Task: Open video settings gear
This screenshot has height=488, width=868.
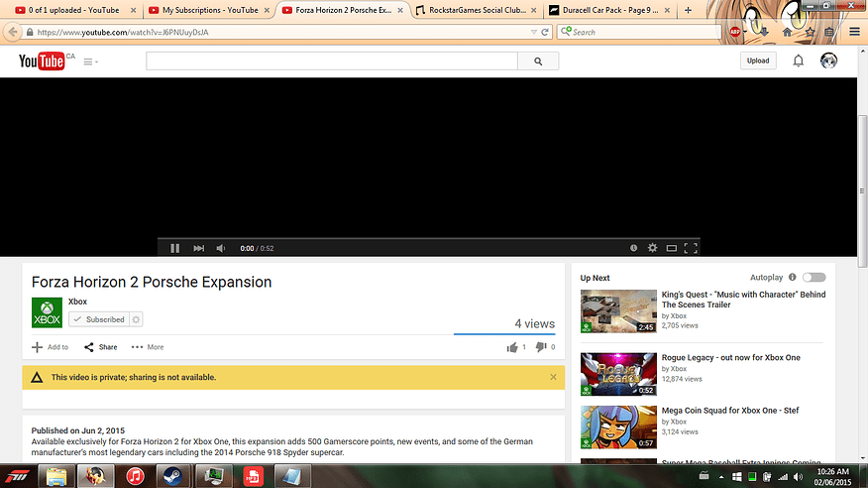Action: point(653,248)
